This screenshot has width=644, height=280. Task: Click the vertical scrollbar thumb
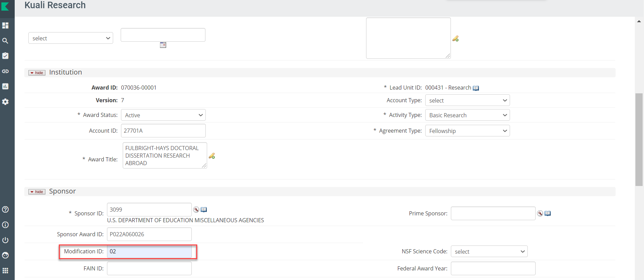[x=639, y=139]
